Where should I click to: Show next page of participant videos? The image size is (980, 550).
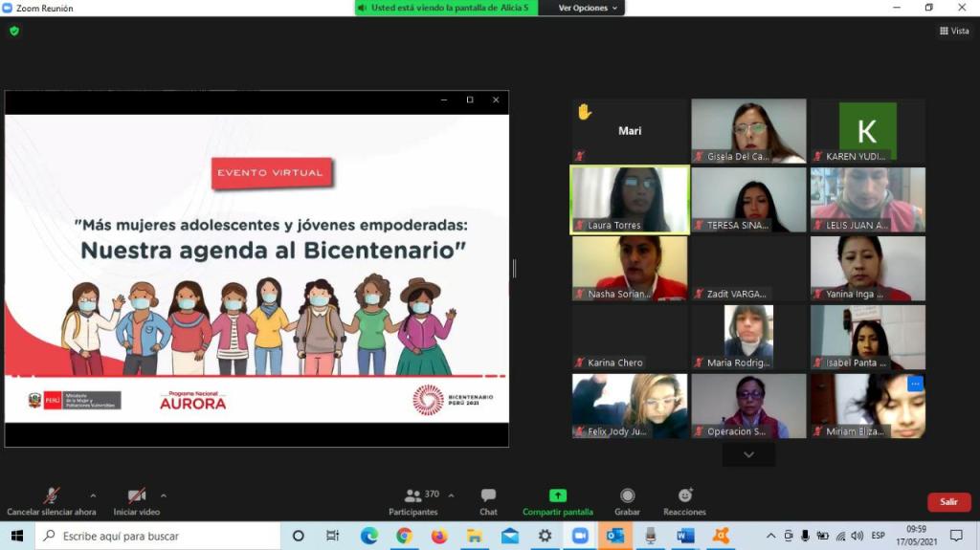(x=748, y=455)
